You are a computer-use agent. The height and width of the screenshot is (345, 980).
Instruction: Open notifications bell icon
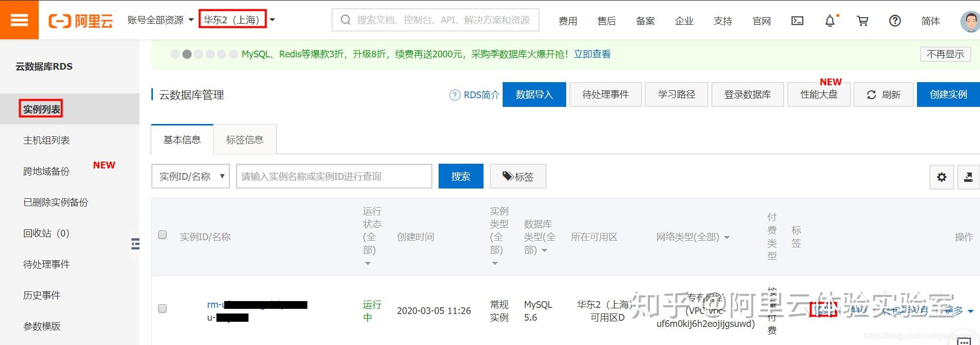point(830,21)
